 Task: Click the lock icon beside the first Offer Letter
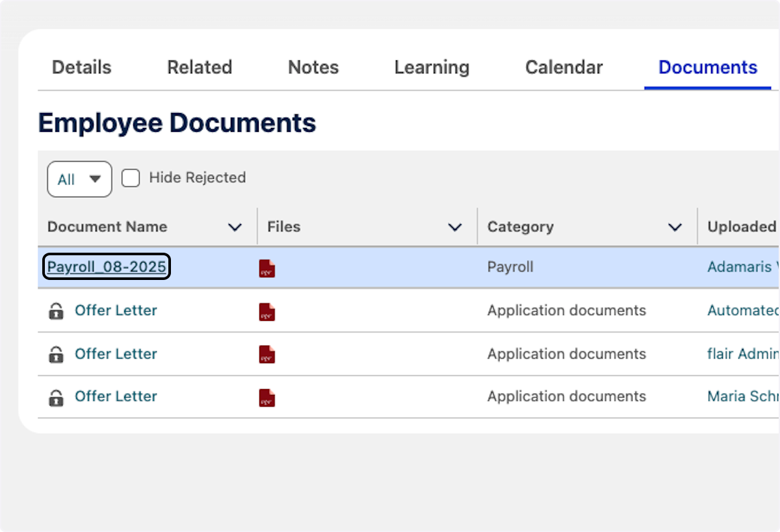pyautogui.click(x=56, y=310)
